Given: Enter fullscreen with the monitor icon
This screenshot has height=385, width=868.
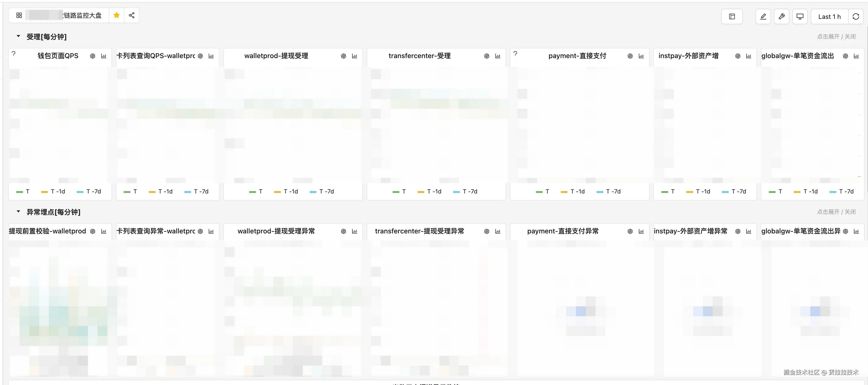Looking at the screenshot, I should coord(800,16).
